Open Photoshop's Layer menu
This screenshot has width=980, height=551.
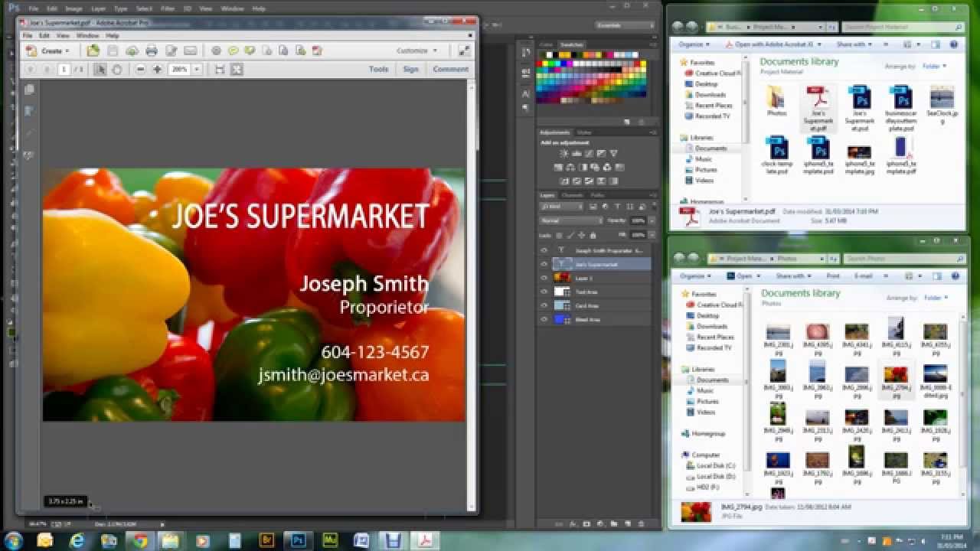(98, 8)
